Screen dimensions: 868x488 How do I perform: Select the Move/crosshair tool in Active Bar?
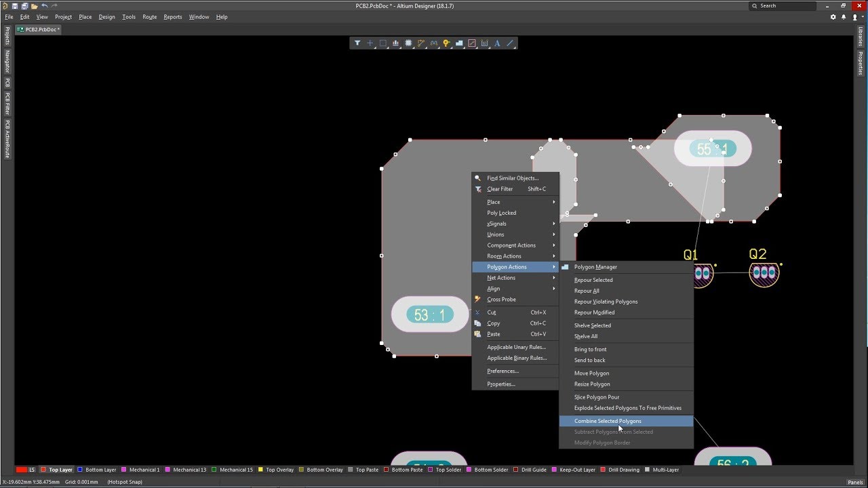(x=370, y=43)
